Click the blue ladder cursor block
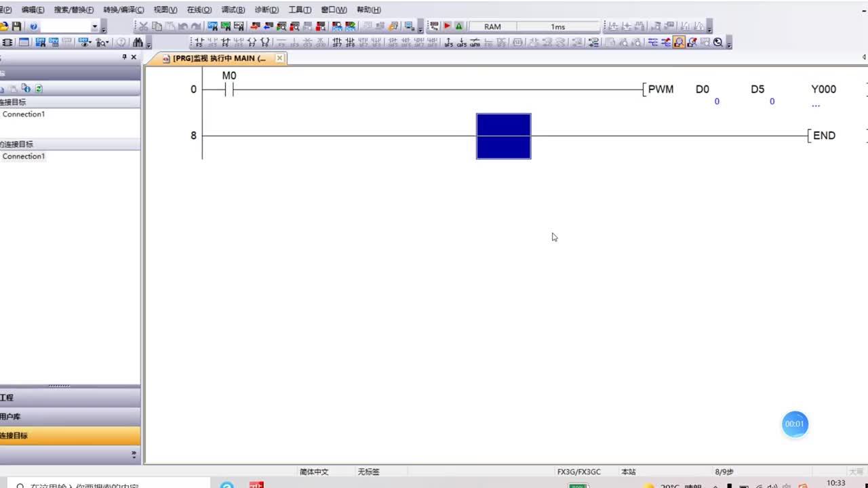Screen dimensions: 868x488 504,136
